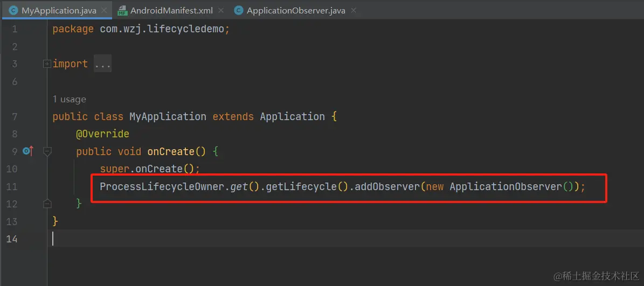Viewport: 644px width, 286px height.
Task: Click the import keyword on line 3
Action: pos(70,64)
